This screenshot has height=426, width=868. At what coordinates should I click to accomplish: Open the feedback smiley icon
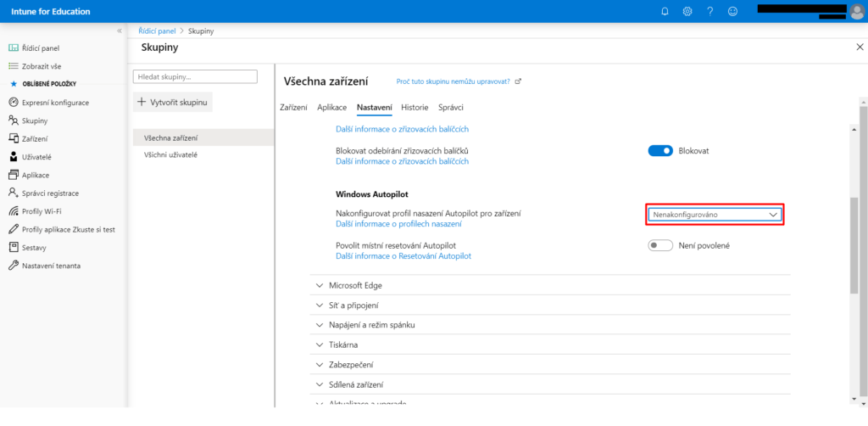[x=732, y=11]
